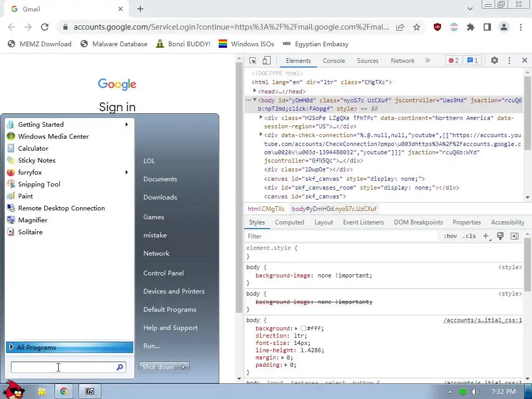Launch Paint from Start menu

point(25,196)
